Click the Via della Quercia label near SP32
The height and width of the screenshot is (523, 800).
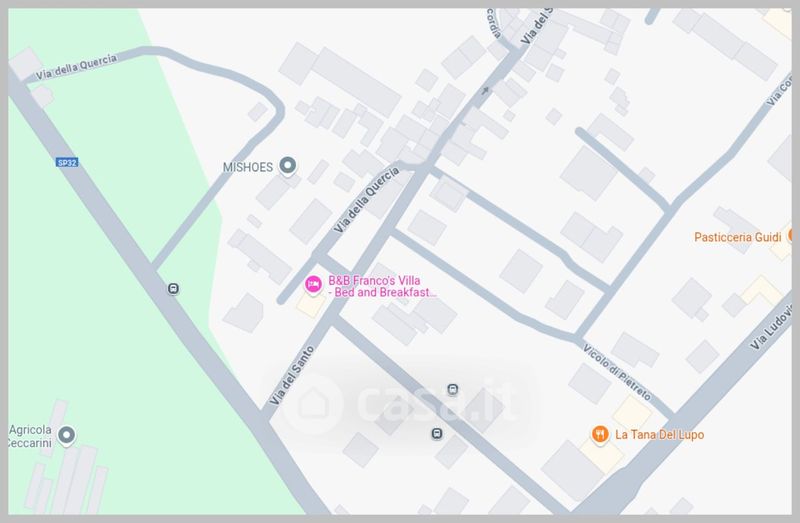[x=77, y=67]
